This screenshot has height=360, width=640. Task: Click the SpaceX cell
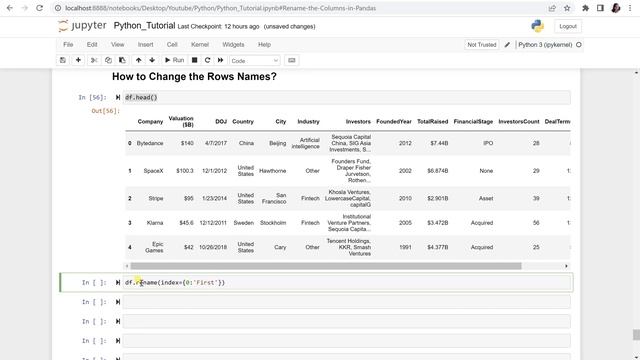(153, 171)
